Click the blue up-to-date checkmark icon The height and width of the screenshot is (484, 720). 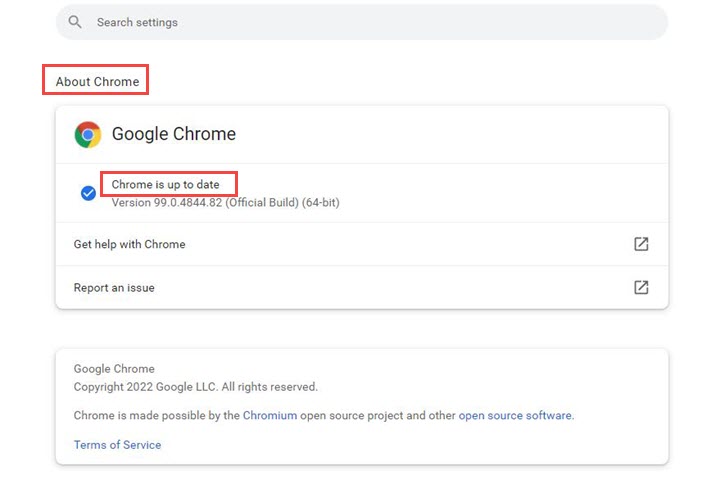[x=88, y=193]
